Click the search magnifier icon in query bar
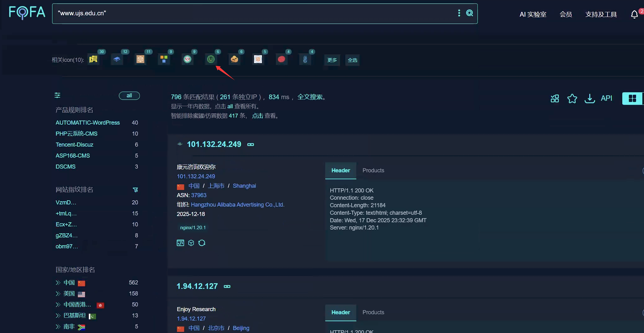Viewport: 644px width, 333px height. [469, 13]
